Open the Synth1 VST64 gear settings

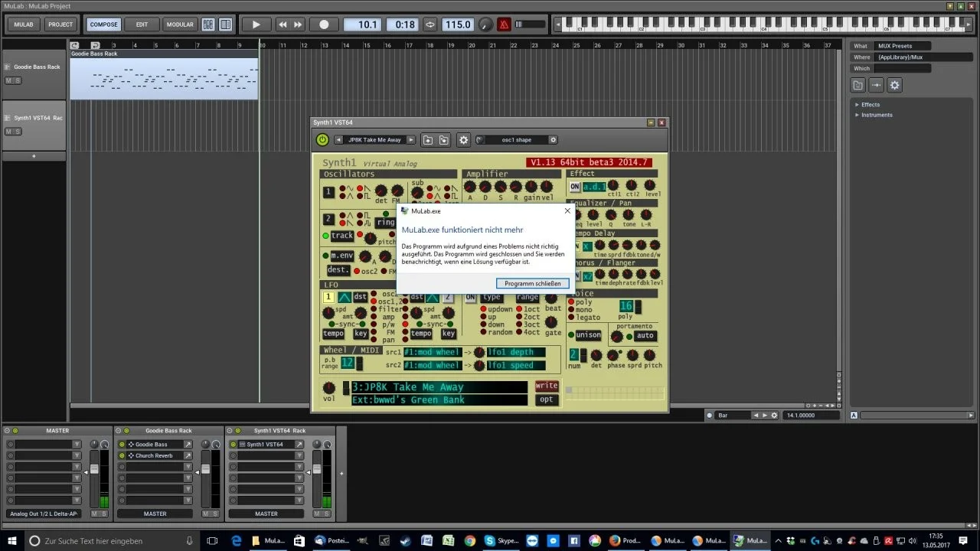coord(463,140)
